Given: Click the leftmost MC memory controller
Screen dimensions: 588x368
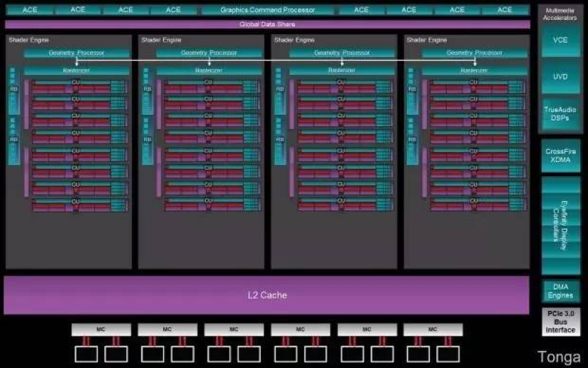Looking at the screenshot, I should coord(101,329).
